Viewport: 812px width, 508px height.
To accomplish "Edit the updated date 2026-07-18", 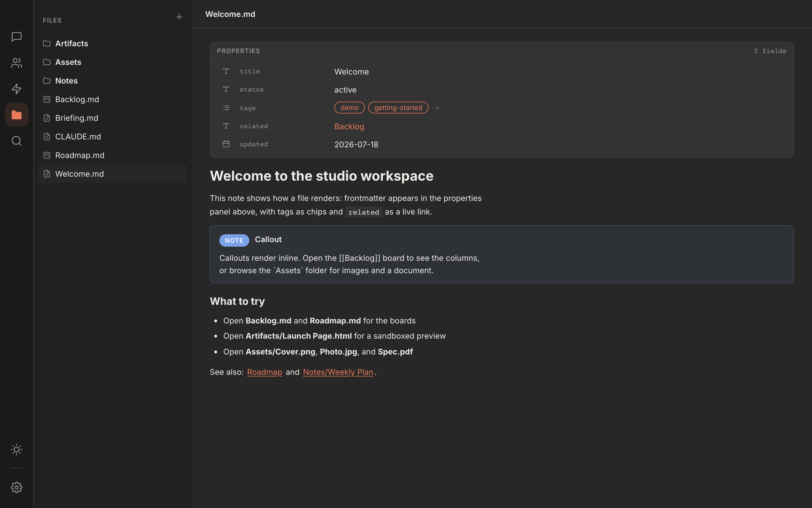I will coord(356,144).
